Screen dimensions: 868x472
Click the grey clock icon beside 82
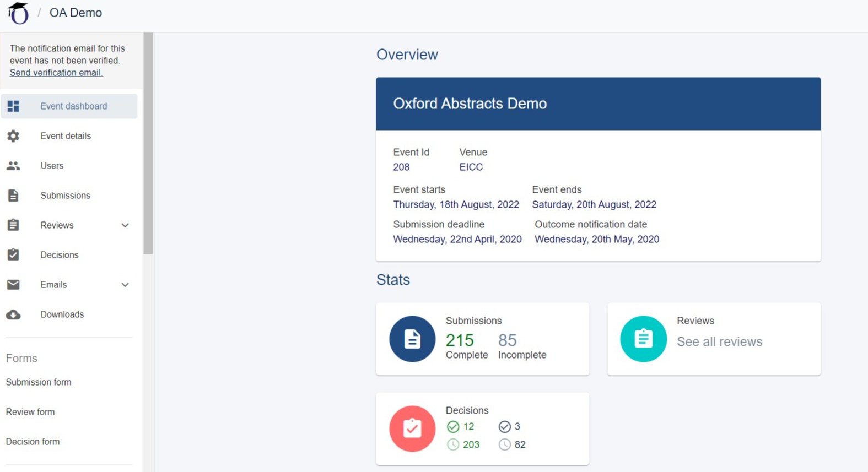[x=504, y=444]
